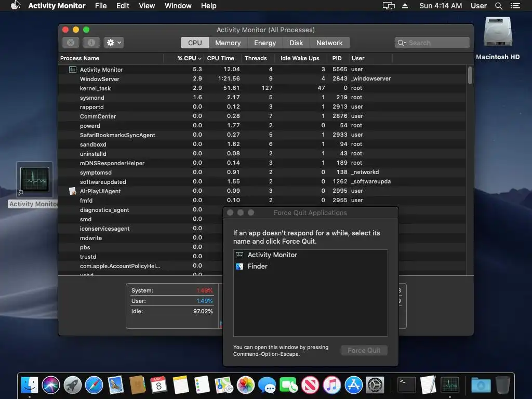
Task: Open Messages from the Dock
Action: pyautogui.click(x=267, y=385)
